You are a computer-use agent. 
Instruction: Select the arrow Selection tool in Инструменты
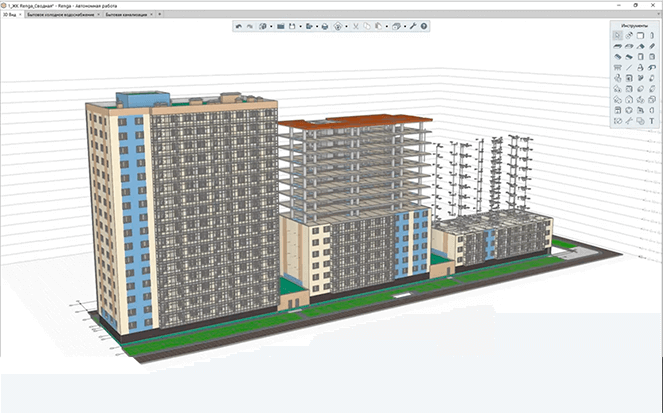tap(618, 35)
